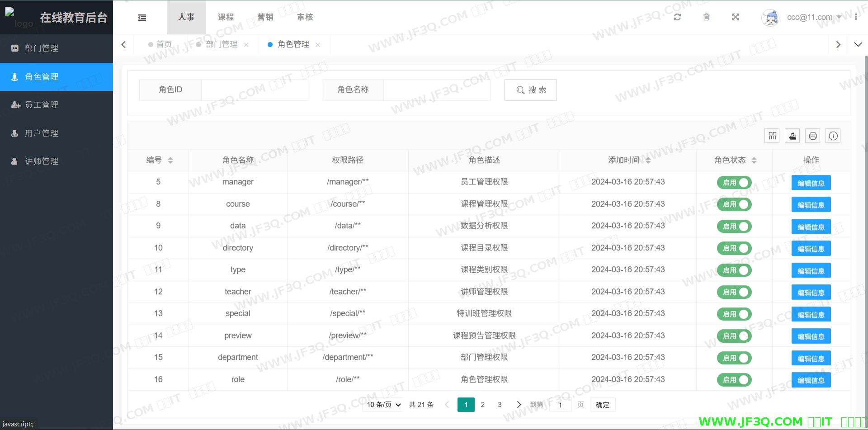Click the 搜索 search button

point(530,90)
